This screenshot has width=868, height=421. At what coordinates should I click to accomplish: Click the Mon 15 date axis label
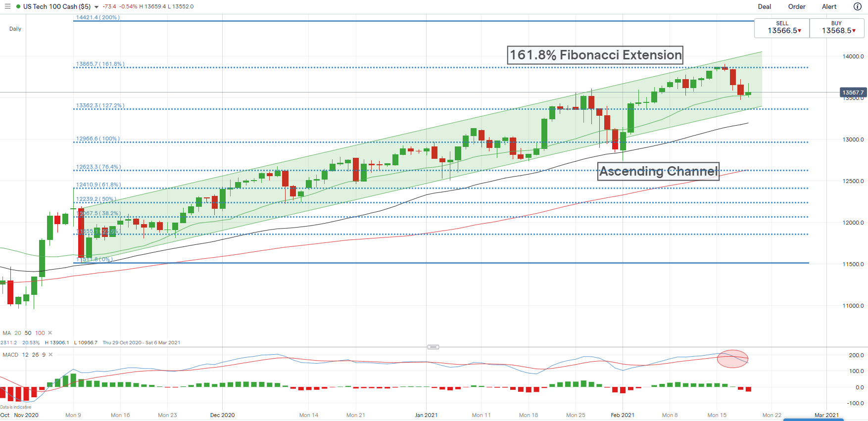tap(717, 415)
